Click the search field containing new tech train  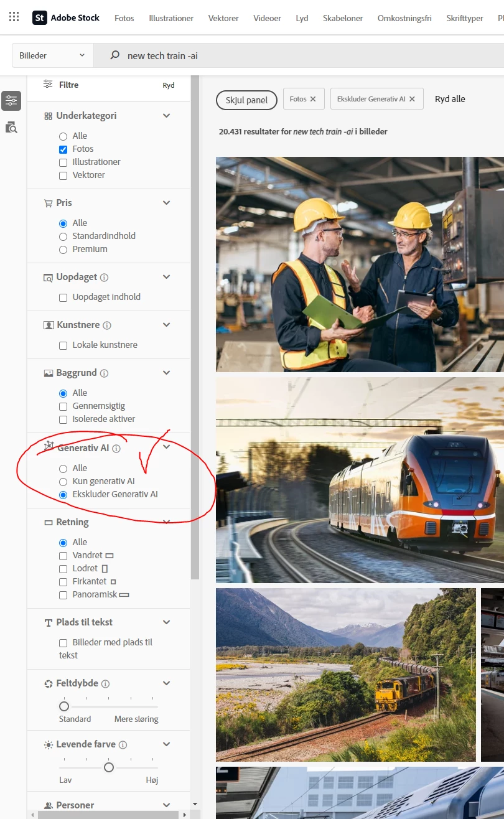(299, 55)
